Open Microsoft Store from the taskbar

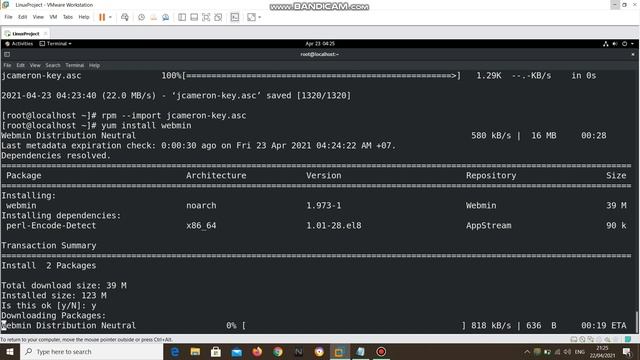216,351
